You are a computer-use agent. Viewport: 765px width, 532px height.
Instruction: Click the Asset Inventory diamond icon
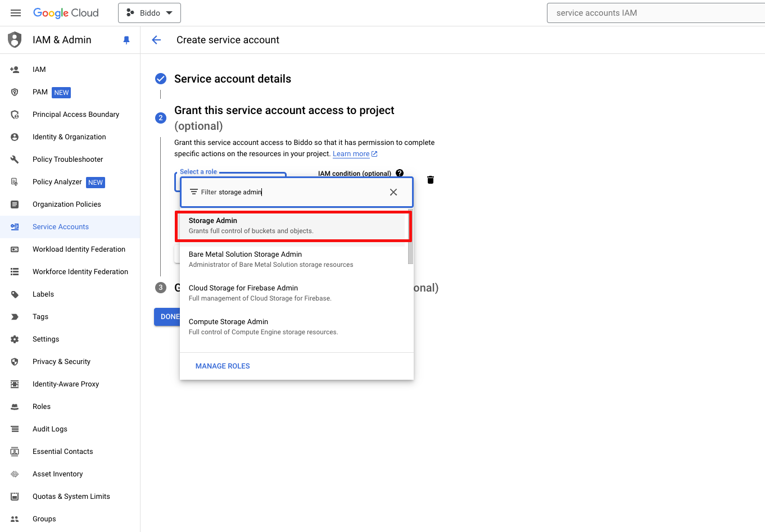15,474
